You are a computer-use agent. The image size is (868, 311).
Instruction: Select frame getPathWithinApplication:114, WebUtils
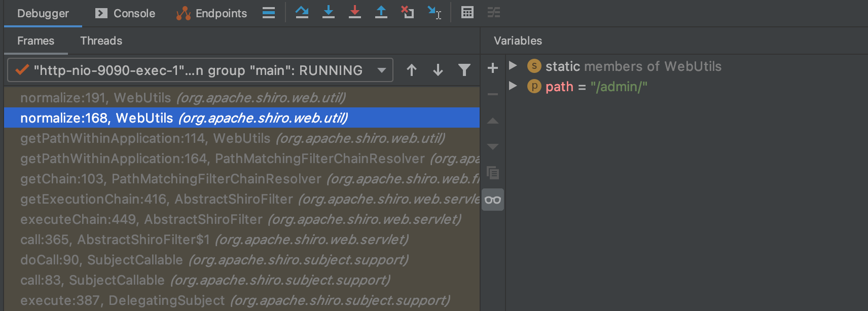[x=241, y=138]
